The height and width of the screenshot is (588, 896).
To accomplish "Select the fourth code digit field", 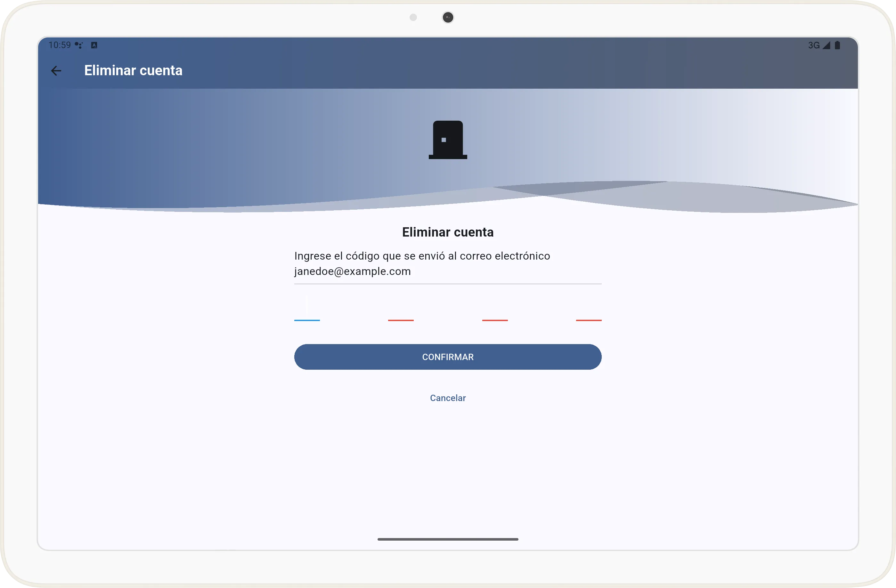I will click(x=589, y=309).
